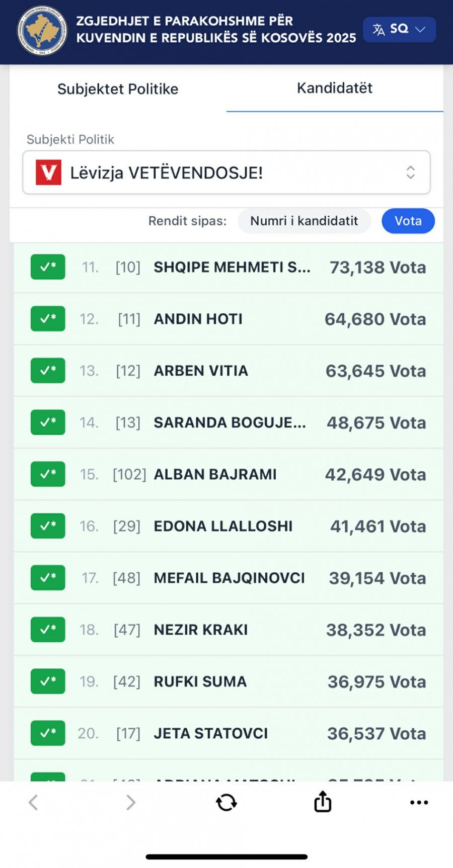Go back with browser back arrow
Image resolution: width=453 pixels, height=868 pixels.
point(33,802)
